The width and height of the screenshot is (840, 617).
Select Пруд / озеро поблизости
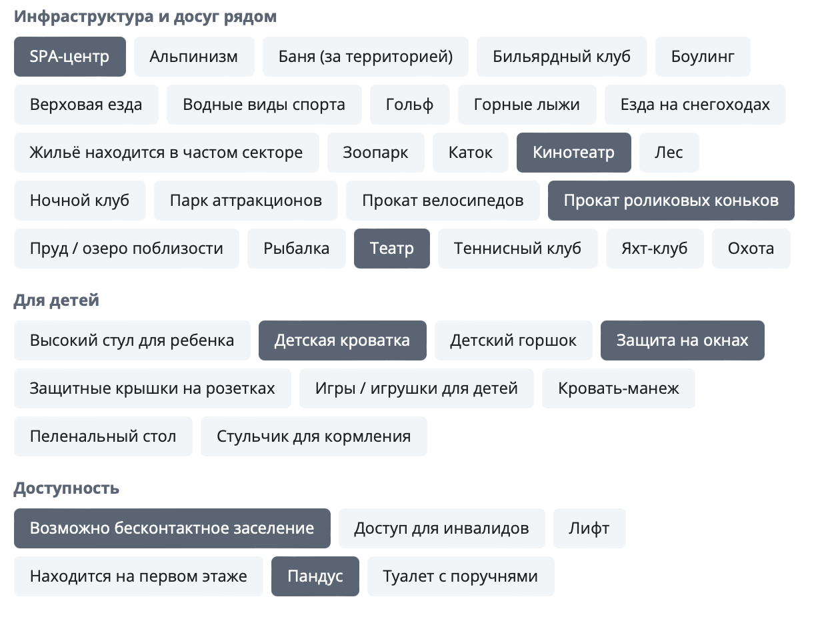(126, 249)
